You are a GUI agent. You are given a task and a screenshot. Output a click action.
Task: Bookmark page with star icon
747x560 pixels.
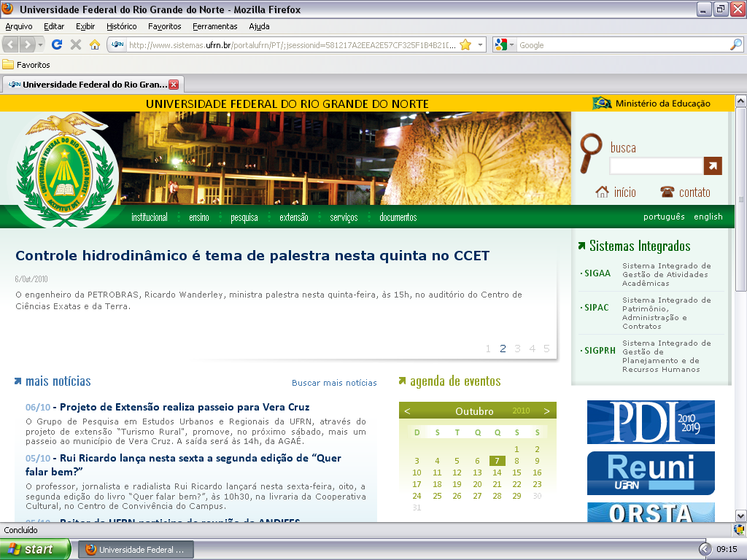[x=465, y=44]
